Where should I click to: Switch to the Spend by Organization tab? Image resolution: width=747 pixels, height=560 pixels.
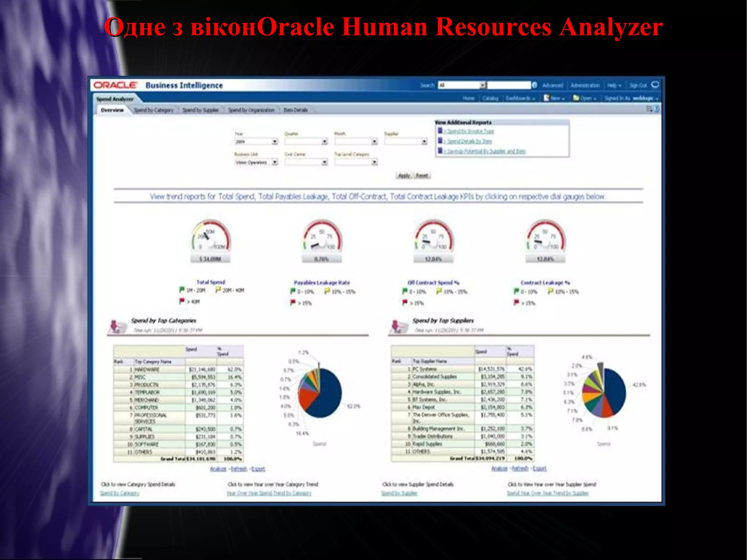click(x=251, y=110)
